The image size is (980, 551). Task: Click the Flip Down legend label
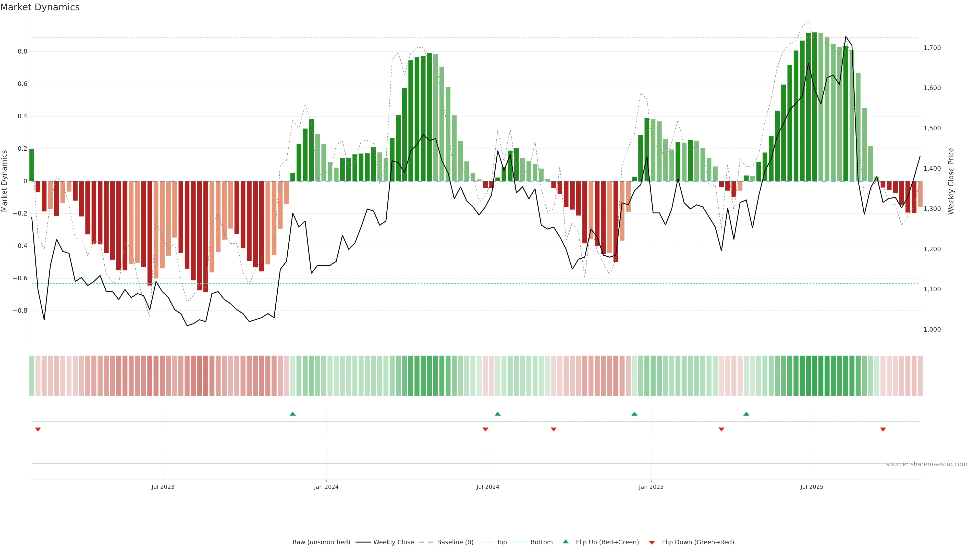click(x=698, y=542)
